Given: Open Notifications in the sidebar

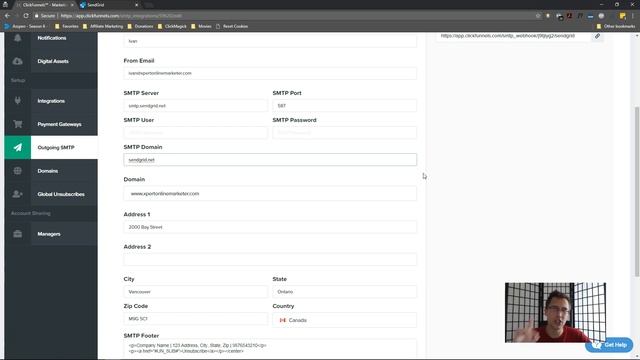Looking at the screenshot, I should [x=51, y=38].
